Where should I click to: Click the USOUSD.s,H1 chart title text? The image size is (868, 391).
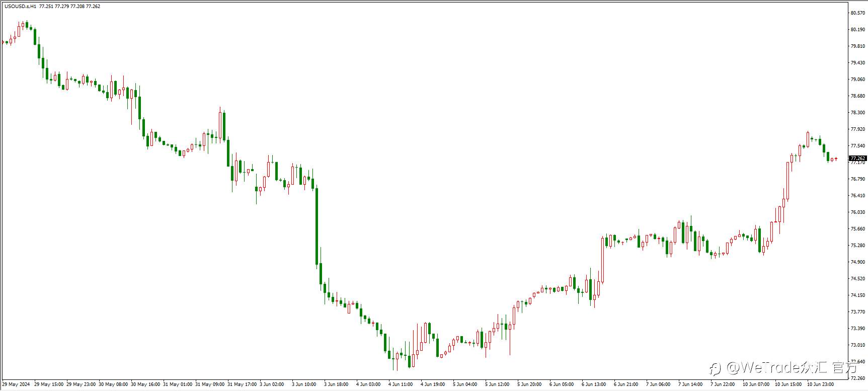tap(20, 7)
